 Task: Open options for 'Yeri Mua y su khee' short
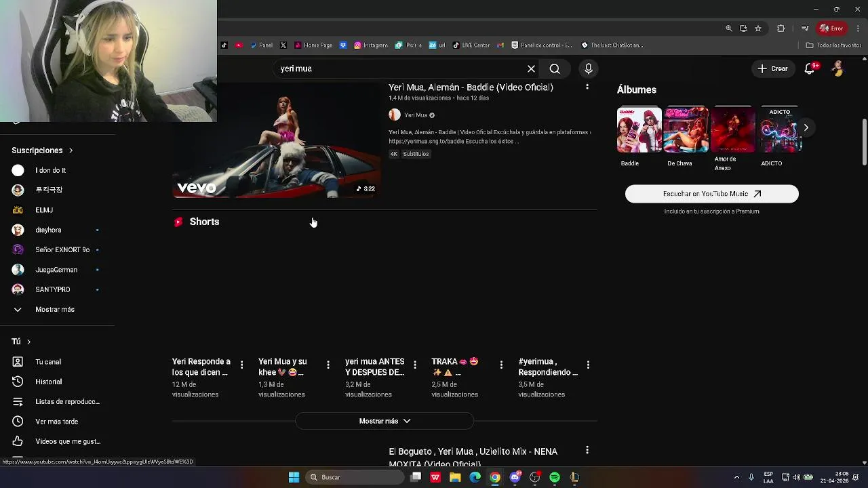coord(328,365)
